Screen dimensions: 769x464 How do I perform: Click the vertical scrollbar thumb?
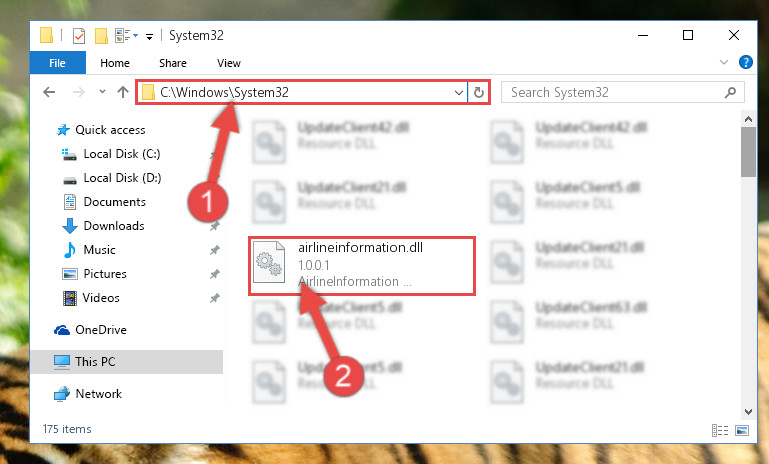click(x=748, y=152)
